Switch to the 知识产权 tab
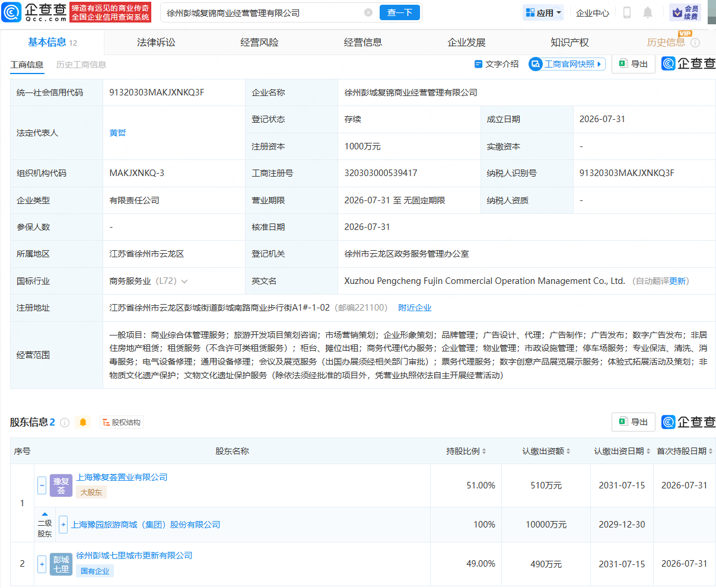Image resolution: width=716 pixels, height=588 pixels. click(x=569, y=42)
